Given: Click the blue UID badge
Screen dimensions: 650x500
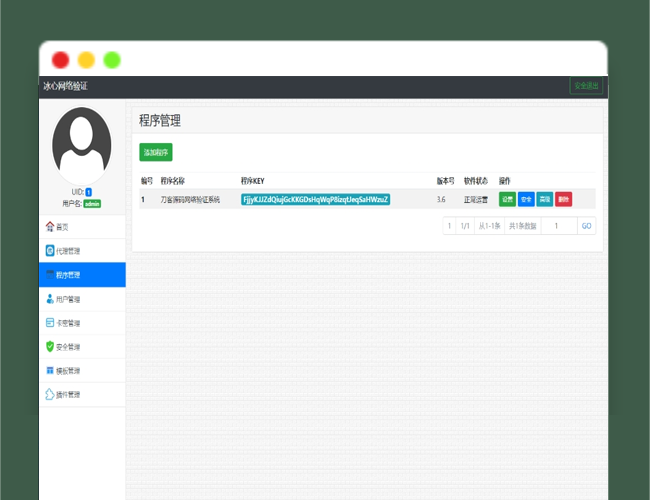Looking at the screenshot, I should tap(88, 192).
